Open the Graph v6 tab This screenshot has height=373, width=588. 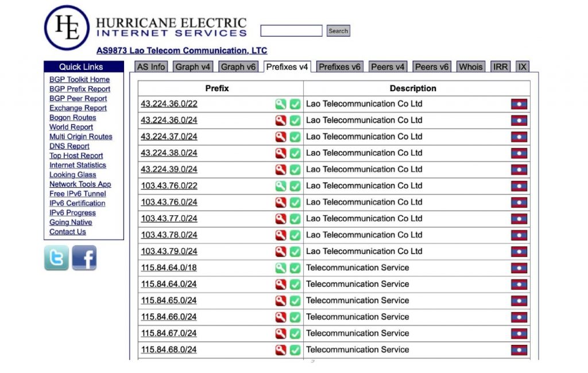coord(238,67)
